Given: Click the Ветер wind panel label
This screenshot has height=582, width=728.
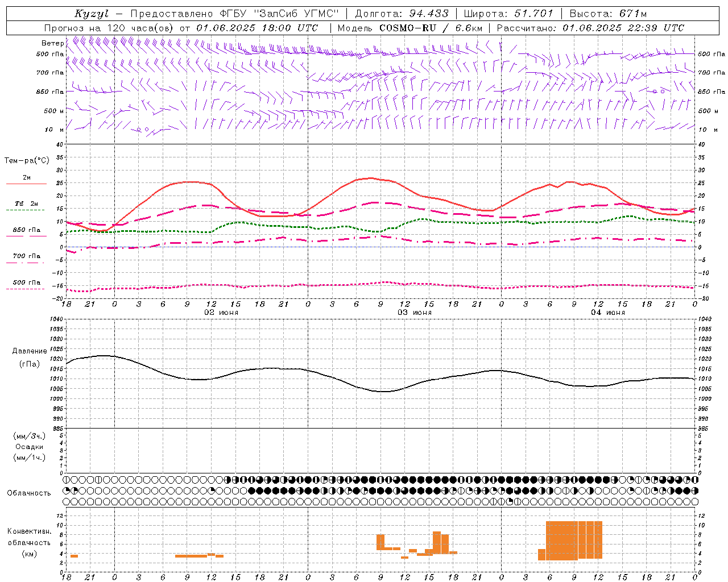Looking at the screenshot, I should [x=53, y=43].
